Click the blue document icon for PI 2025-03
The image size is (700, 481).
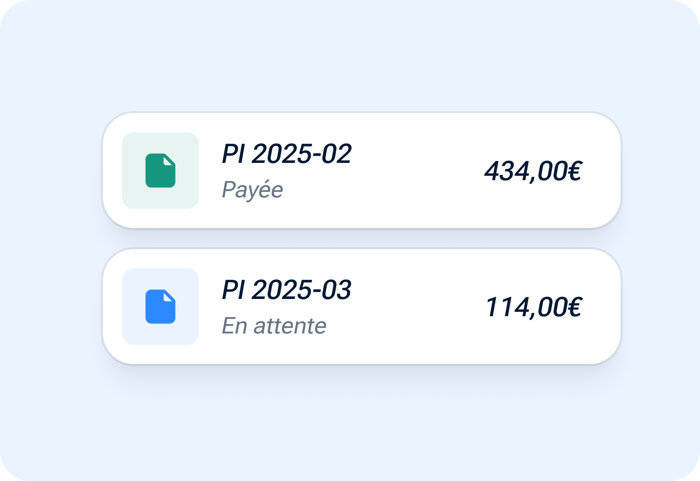160,306
